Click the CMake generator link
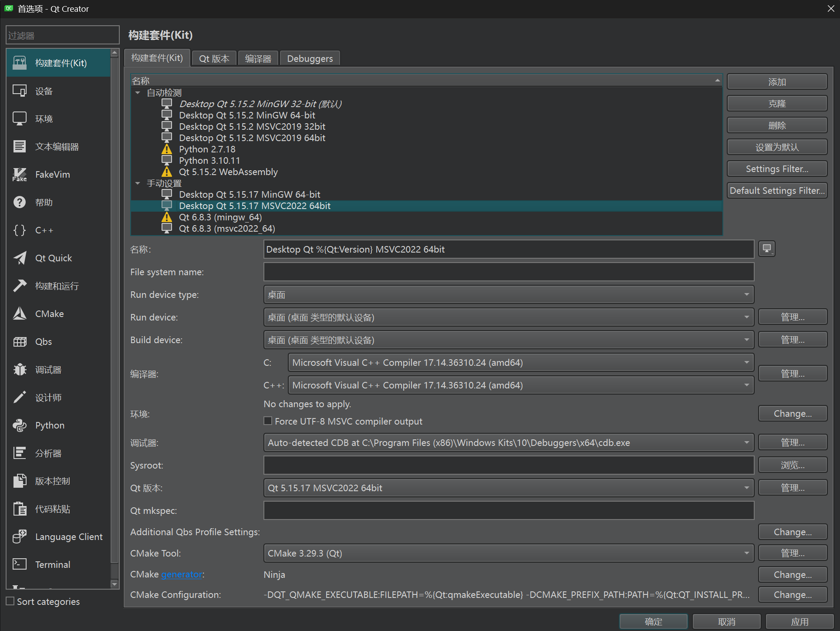The image size is (840, 631). tap(182, 574)
